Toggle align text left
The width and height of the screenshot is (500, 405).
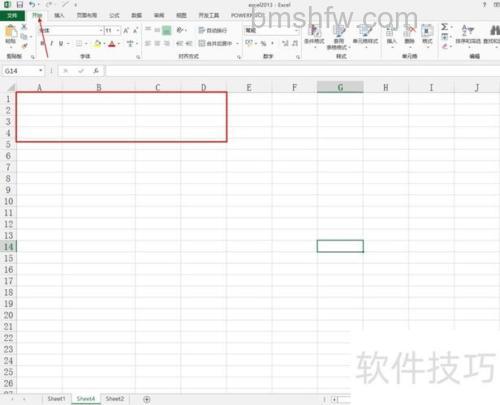[x=148, y=43]
